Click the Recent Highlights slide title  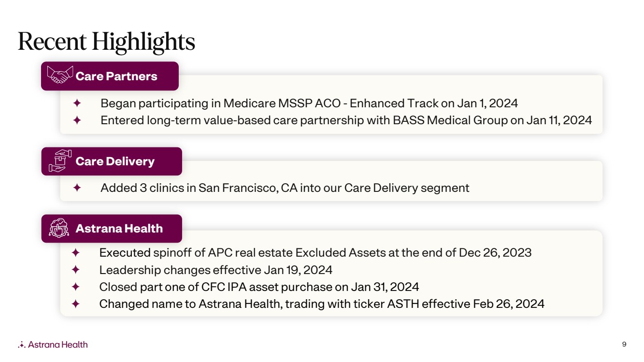pos(106,42)
